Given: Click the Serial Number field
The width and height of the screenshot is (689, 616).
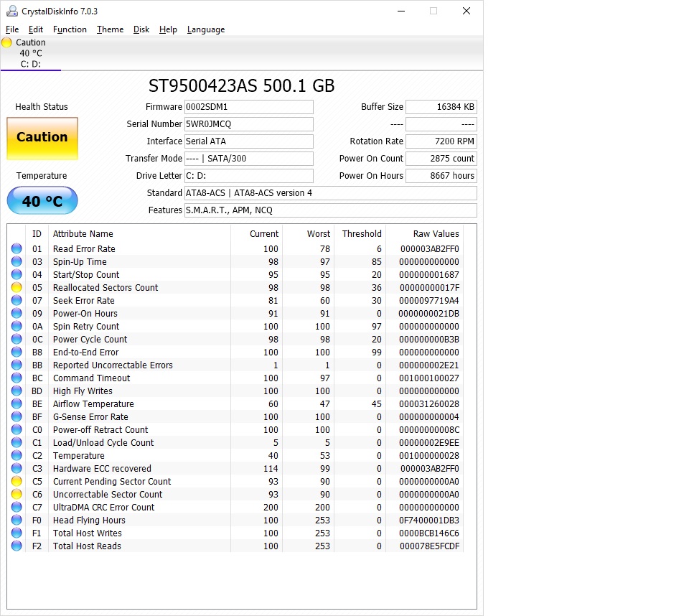Looking at the screenshot, I should tap(249, 124).
